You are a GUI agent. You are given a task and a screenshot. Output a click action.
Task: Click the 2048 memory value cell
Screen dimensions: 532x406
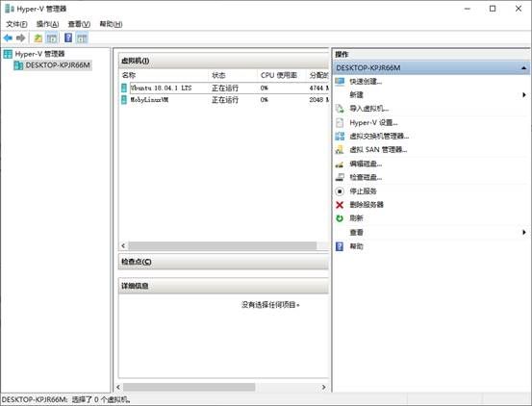click(318, 100)
